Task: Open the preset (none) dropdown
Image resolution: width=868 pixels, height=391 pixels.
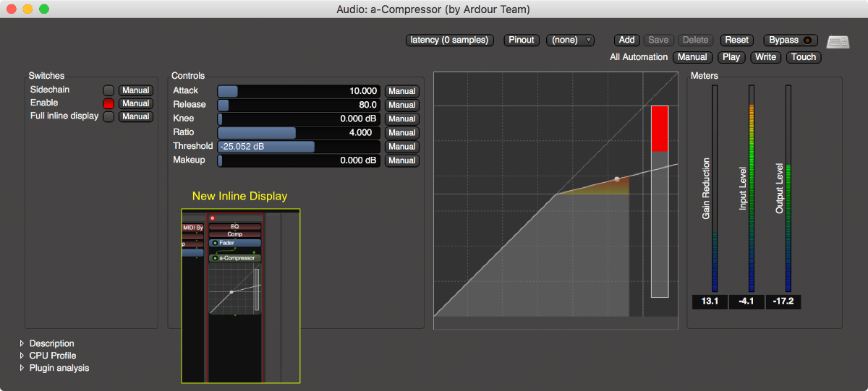Action: (570, 40)
